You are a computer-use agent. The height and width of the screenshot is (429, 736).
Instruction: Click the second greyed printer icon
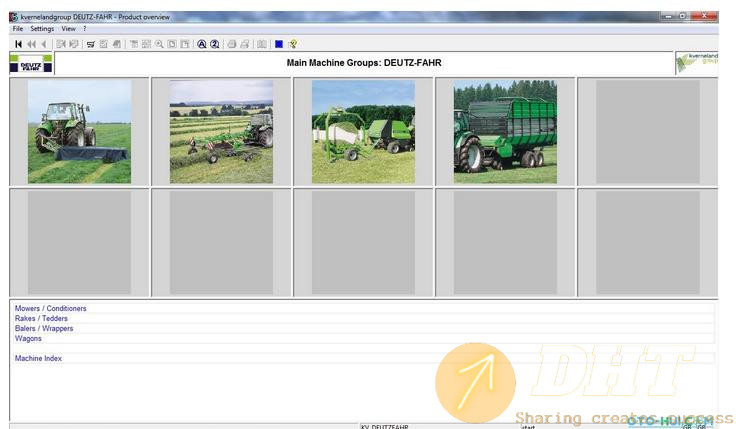[x=245, y=44]
